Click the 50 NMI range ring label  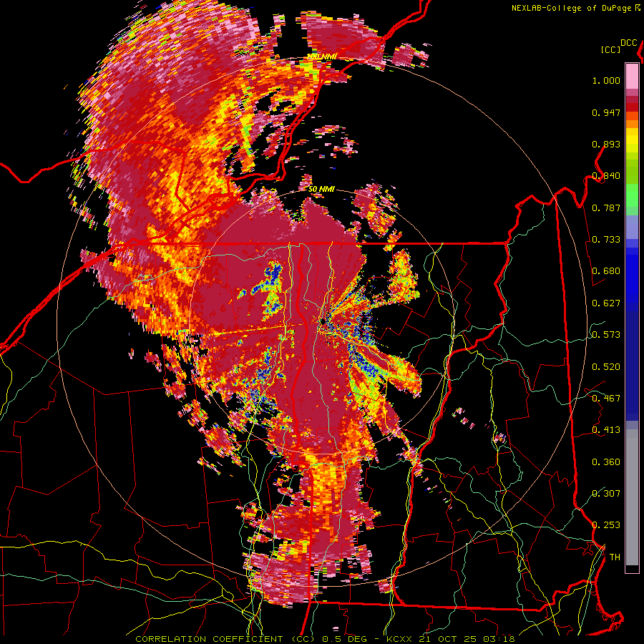(x=321, y=190)
